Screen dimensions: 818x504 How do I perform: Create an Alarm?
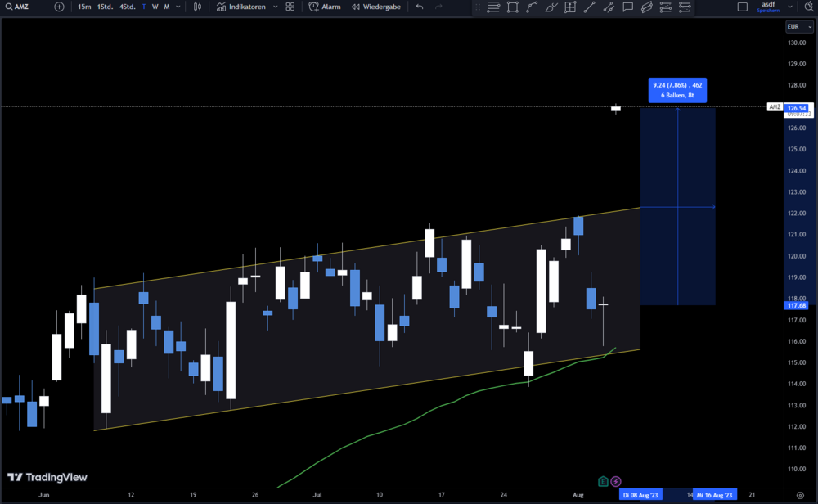(325, 7)
